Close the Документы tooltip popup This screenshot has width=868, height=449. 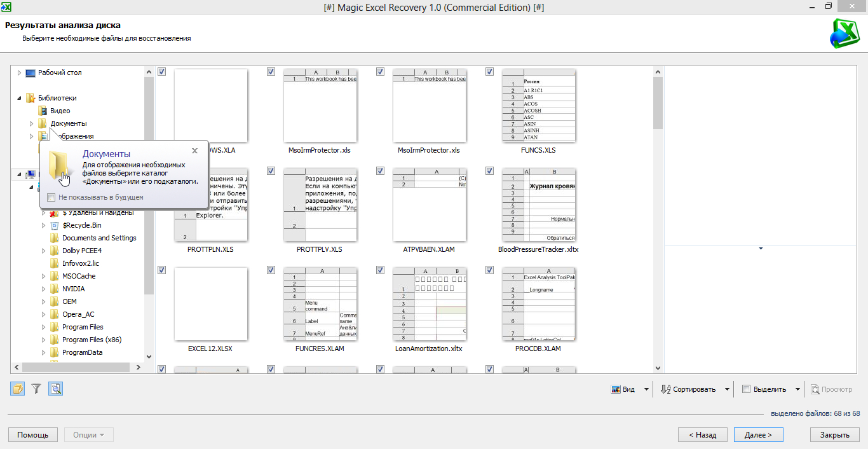tap(194, 151)
